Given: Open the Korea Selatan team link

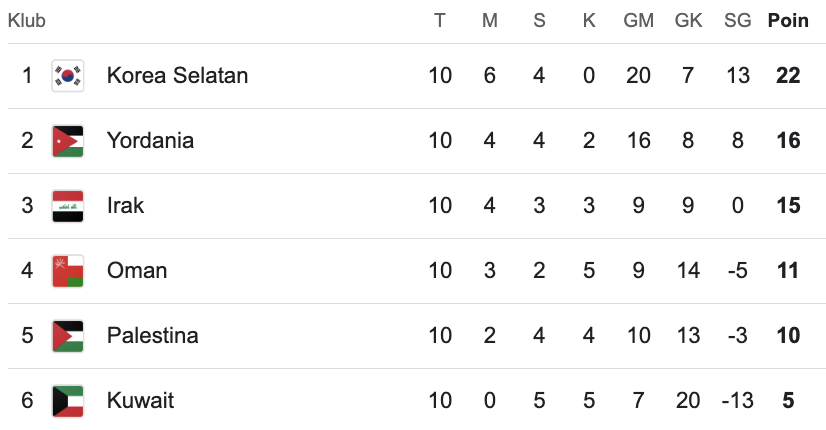Looking at the screenshot, I should coord(177,76).
